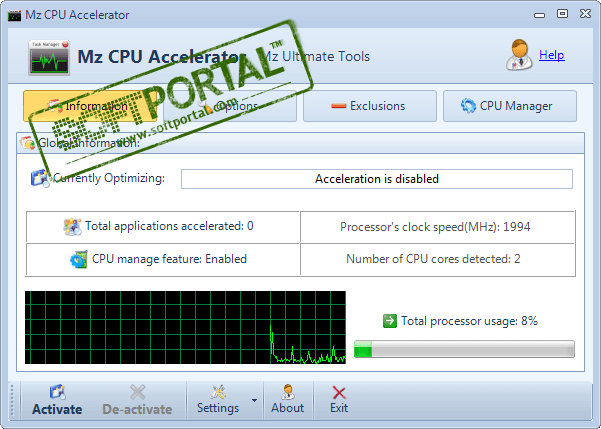The height and width of the screenshot is (429, 601).
Task: Click the Acceleration is disabled status field
Action: [x=376, y=179]
